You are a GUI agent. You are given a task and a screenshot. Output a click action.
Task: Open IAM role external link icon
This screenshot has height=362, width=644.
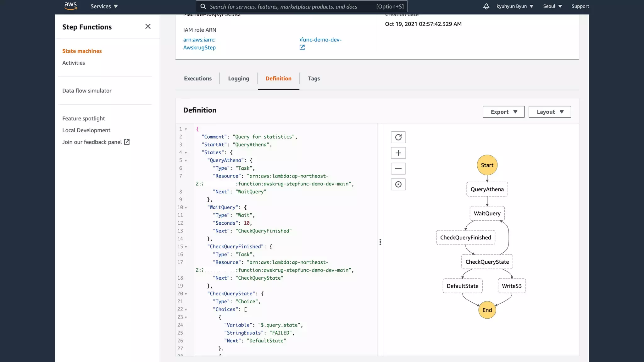(302, 47)
